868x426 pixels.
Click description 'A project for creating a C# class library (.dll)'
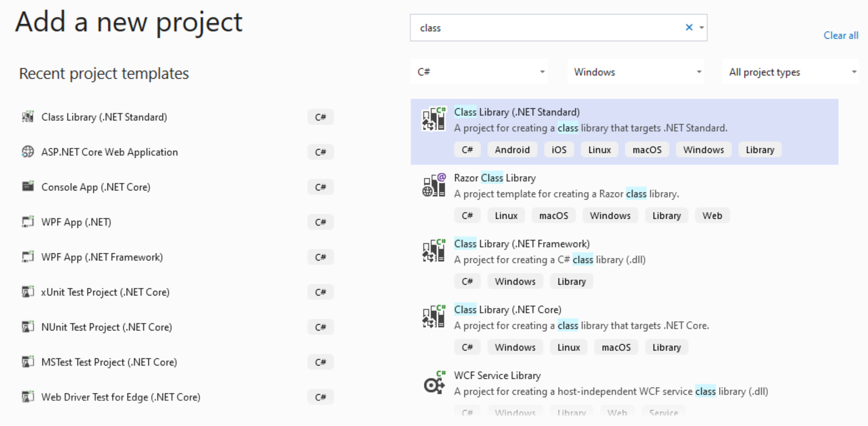click(549, 260)
